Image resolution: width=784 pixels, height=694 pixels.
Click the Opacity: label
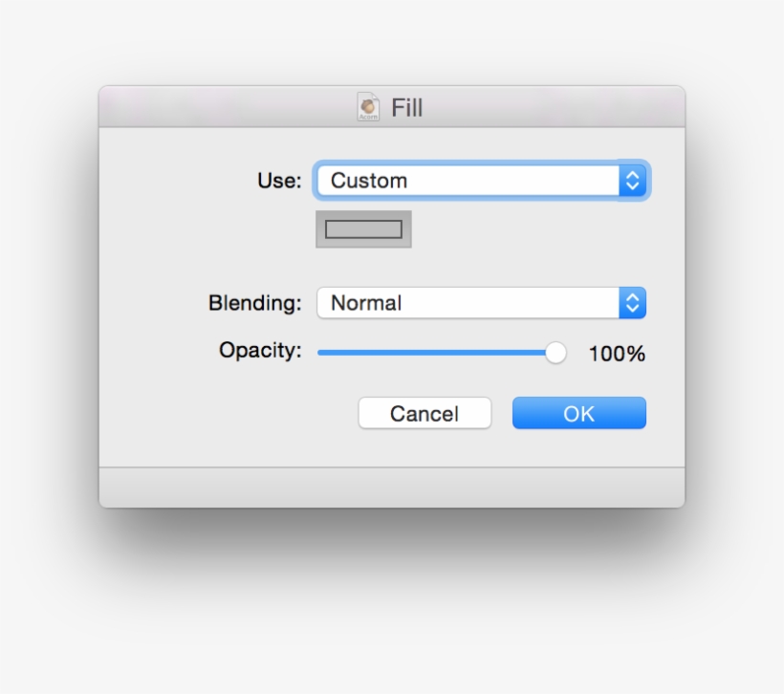(x=260, y=350)
